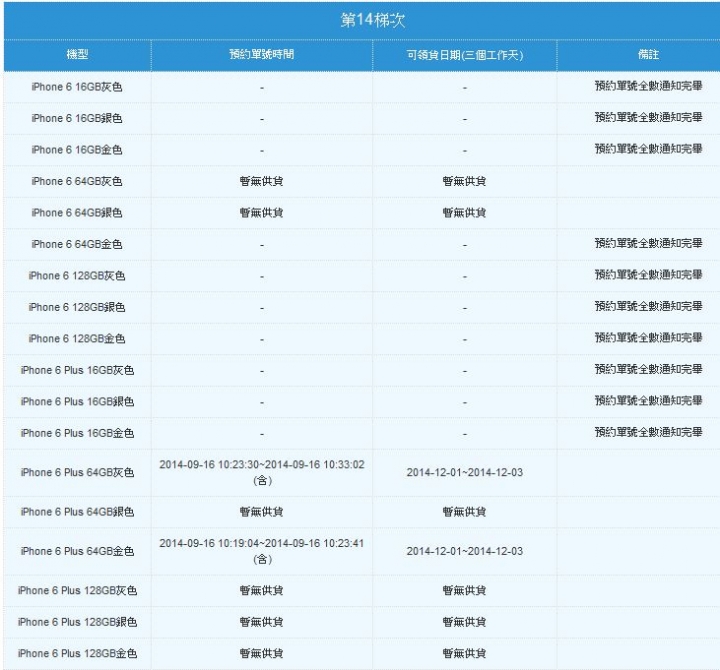Click 預約單號全數通知完畢 for iPhone 6 16GB銀色
720x670 pixels.
(648, 117)
